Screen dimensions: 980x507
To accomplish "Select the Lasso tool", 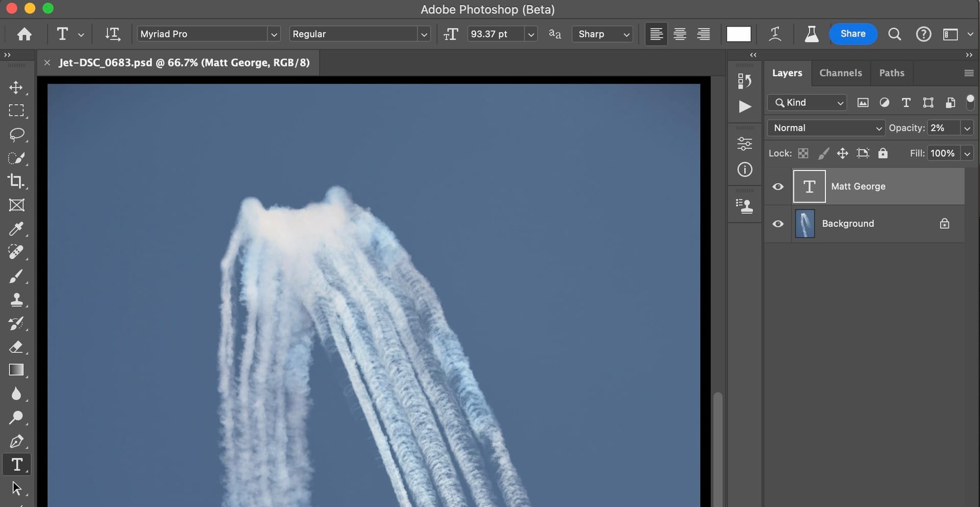I will pyautogui.click(x=16, y=134).
